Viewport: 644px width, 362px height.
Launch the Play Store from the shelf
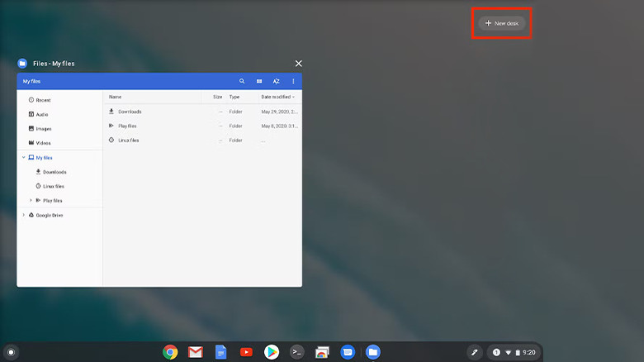[272, 352]
